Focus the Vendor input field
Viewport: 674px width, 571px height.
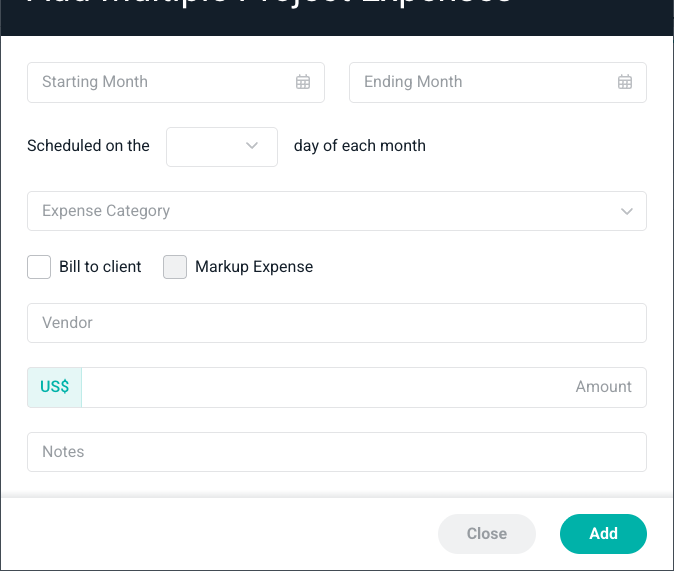(x=337, y=323)
